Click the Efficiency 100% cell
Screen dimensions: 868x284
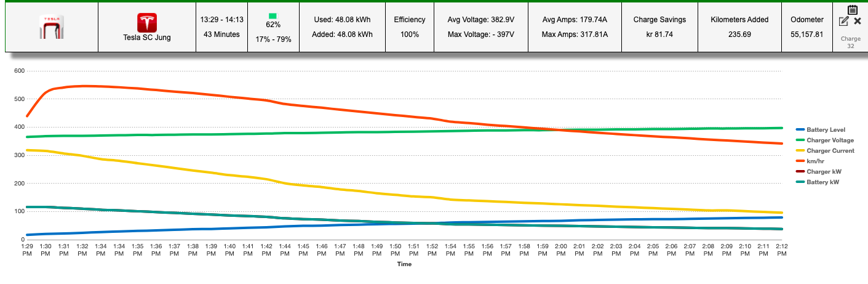(409, 26)
